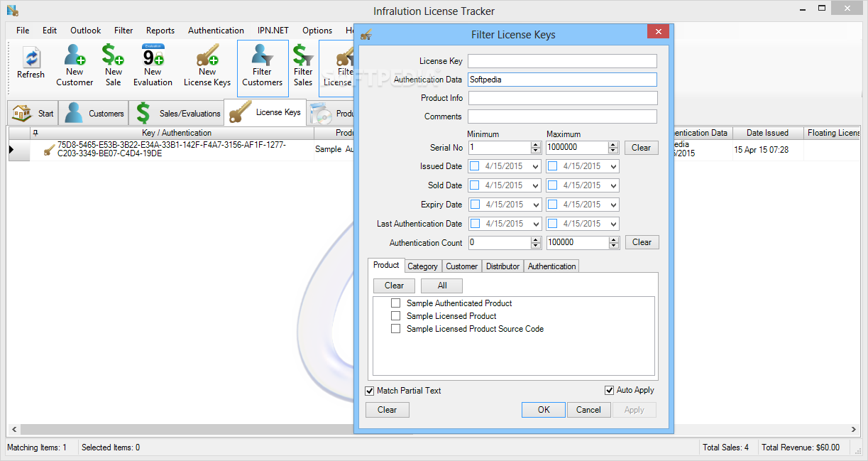The image size is (868, 461).
Task: Click the Refresh toolbar icon
Action: point(31,58)
